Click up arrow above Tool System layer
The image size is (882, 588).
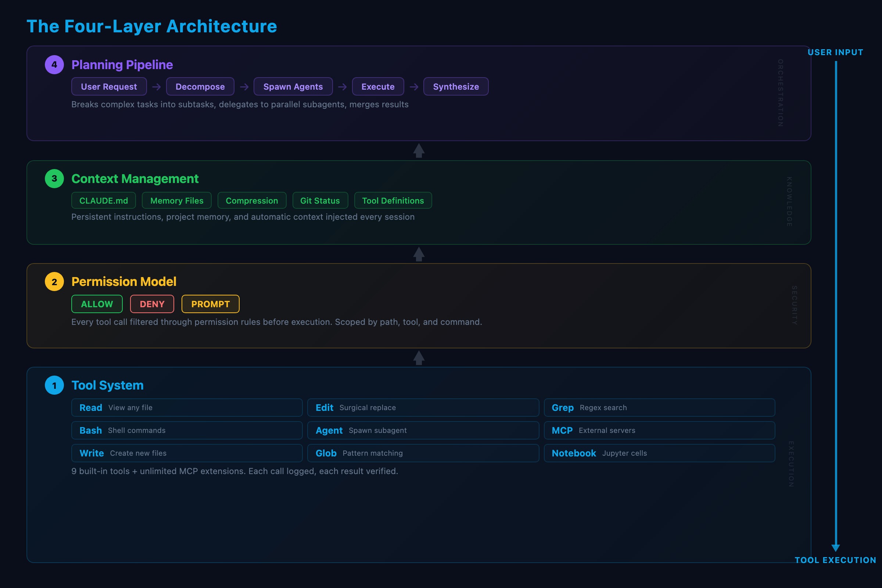[419, 358]
